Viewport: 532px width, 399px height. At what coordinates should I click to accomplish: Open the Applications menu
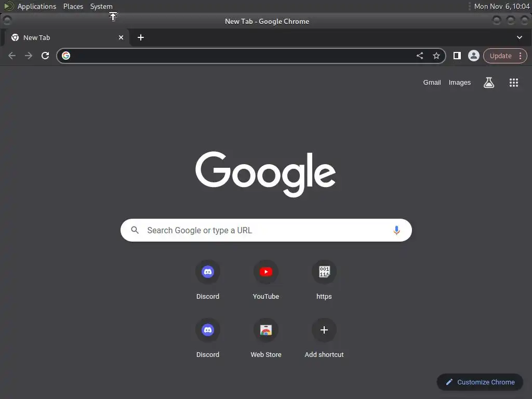pos(37,6)
